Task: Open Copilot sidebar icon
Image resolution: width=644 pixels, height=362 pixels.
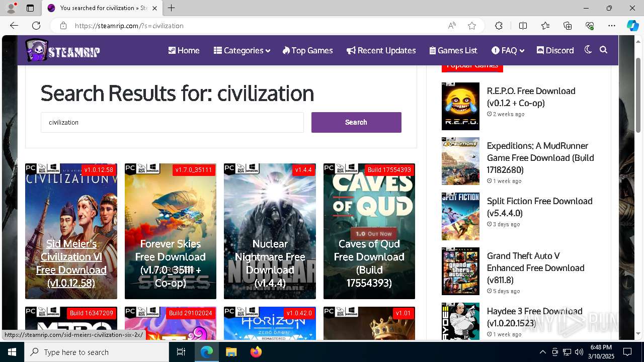Action: pyautogui.click(x=632, y=26)
